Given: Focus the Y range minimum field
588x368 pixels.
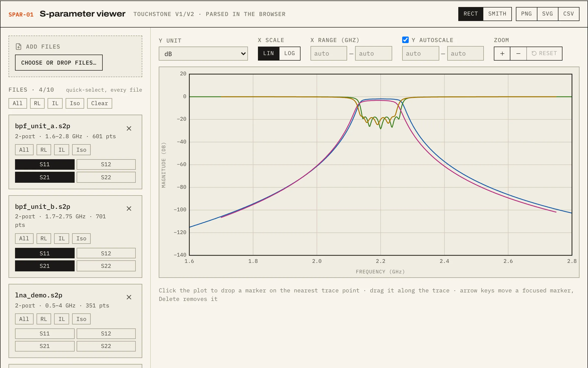Looking at the screenshot, I should [420, 54].
